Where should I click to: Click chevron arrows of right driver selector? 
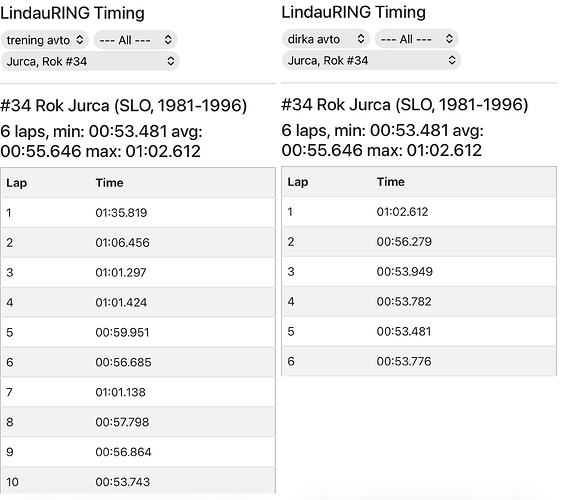[452, 60]
